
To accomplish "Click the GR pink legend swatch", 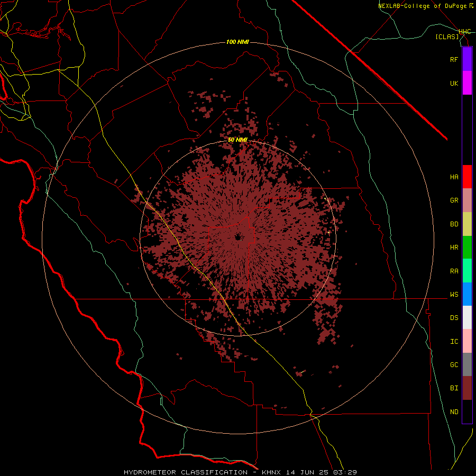I will [x=467, y=200].
